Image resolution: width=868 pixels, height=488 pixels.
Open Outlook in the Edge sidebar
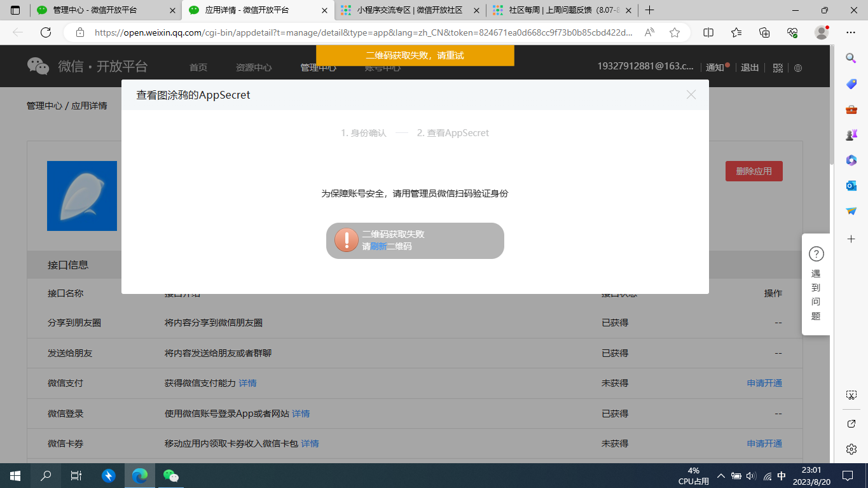point(851,186)
